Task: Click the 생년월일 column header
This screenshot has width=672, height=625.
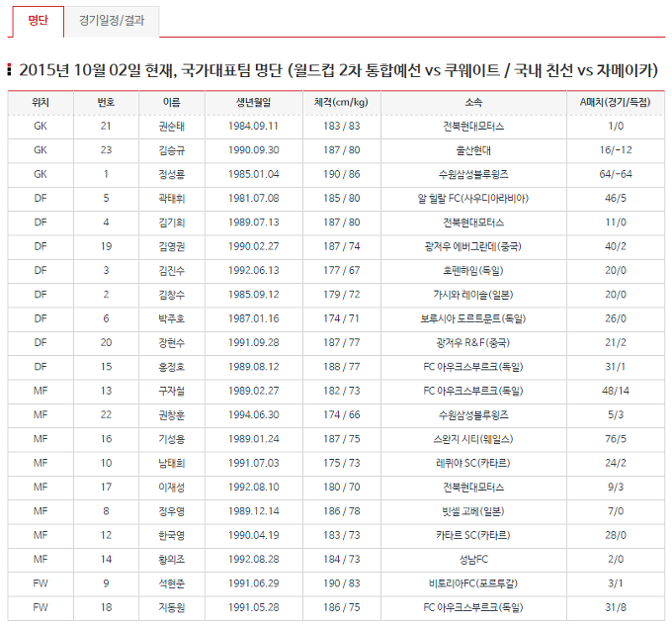Action: click(254, 103)
